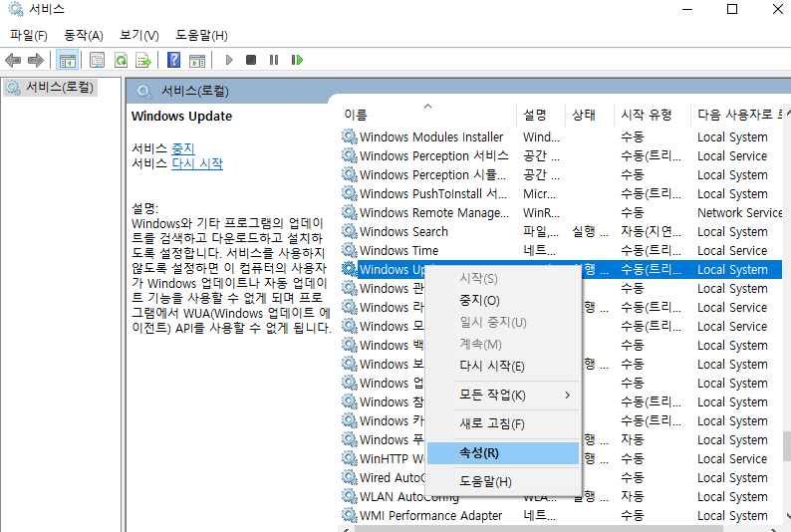Select the Windows Modules Installer service
Screen dimensions: 791x532
click(431, 136)
